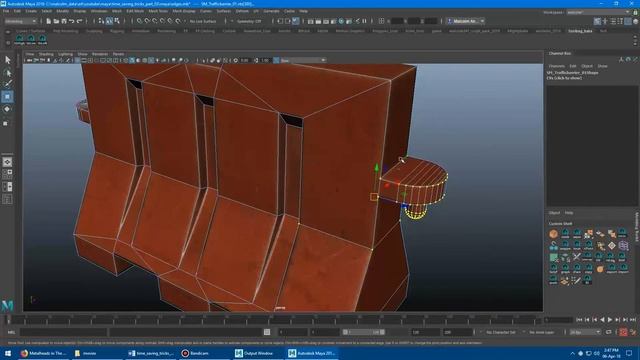640x360 pixels.
Task: Click the Save Scene icon
Action: (x=64, y=21)
